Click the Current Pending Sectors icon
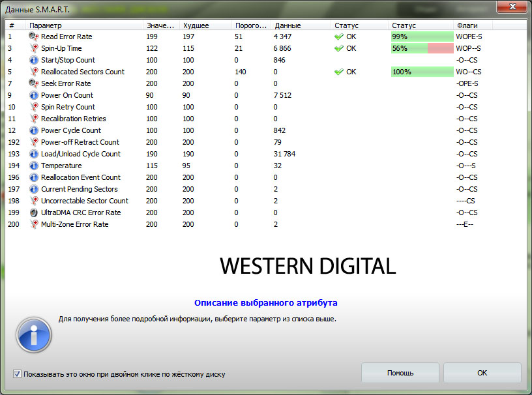 coord(34,190)
